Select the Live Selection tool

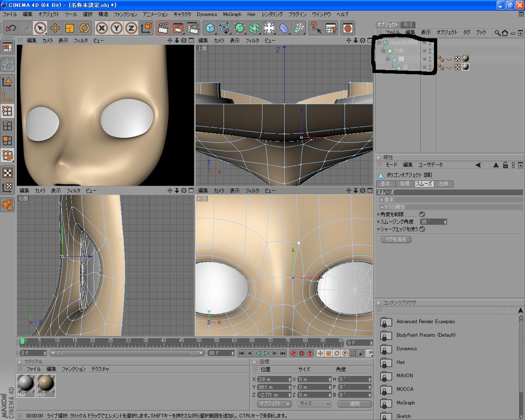40,28
